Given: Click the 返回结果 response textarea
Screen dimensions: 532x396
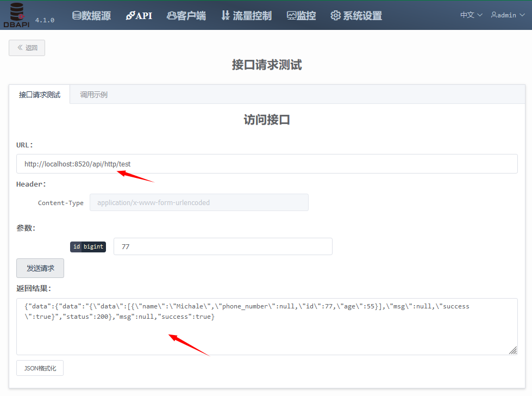Looking at the screenshot, I should coord(266,324).
